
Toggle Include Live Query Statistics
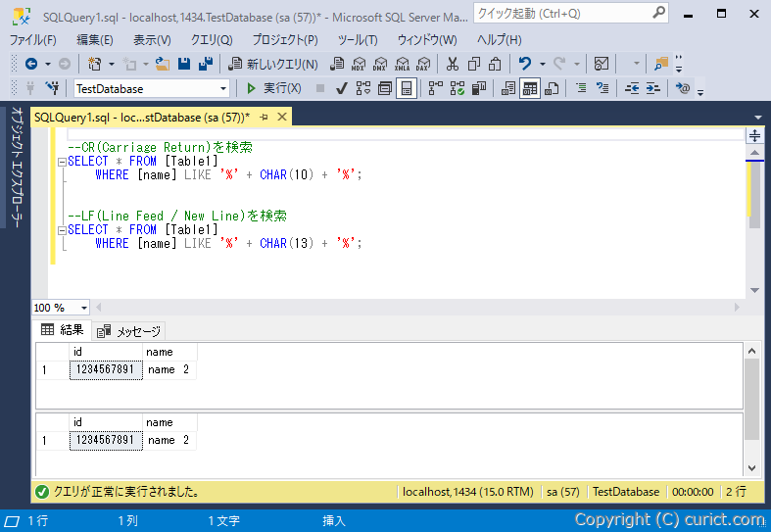(x=457, y=88)
